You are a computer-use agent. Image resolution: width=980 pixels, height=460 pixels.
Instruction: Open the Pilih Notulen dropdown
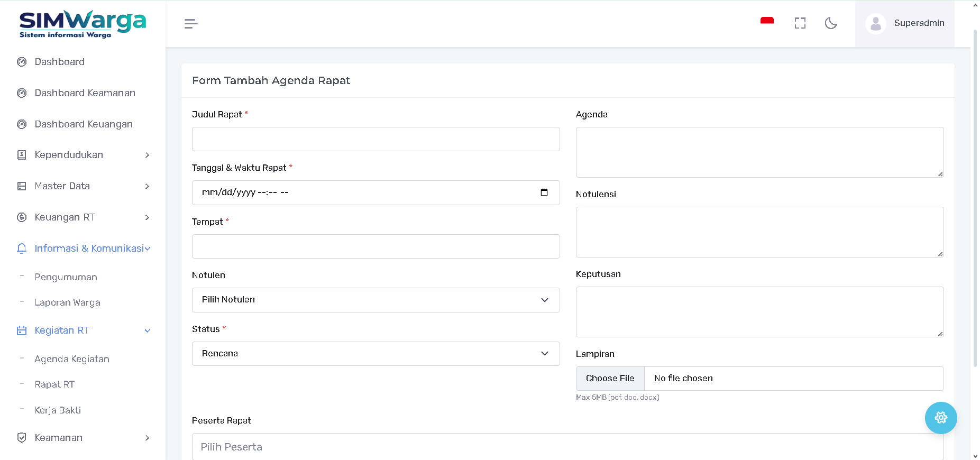point(375,300)
